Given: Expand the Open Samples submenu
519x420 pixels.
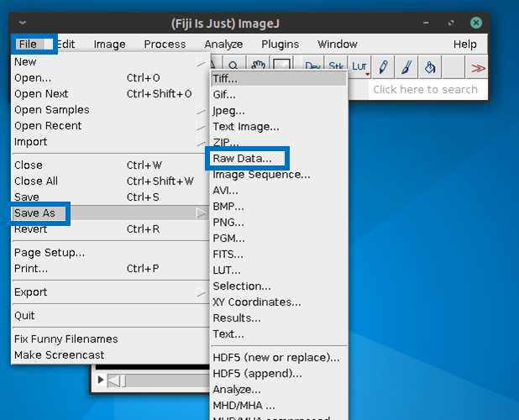Looking at the screenshot, I should [110, 109].
